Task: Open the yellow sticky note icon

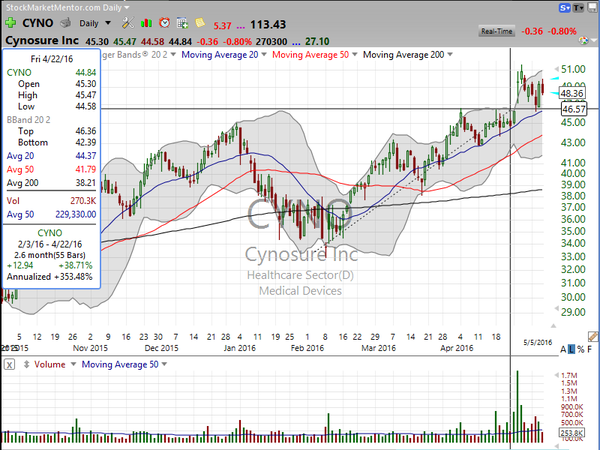Action: (x=200, y=23)
